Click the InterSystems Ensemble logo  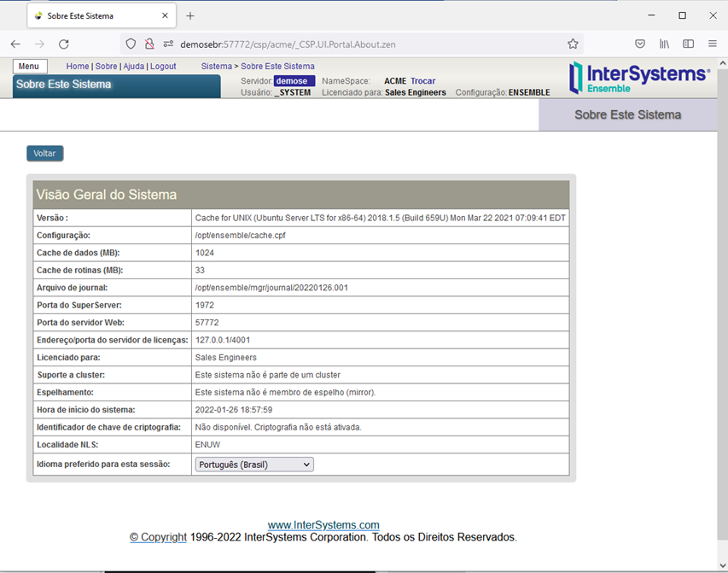[639, 78]
